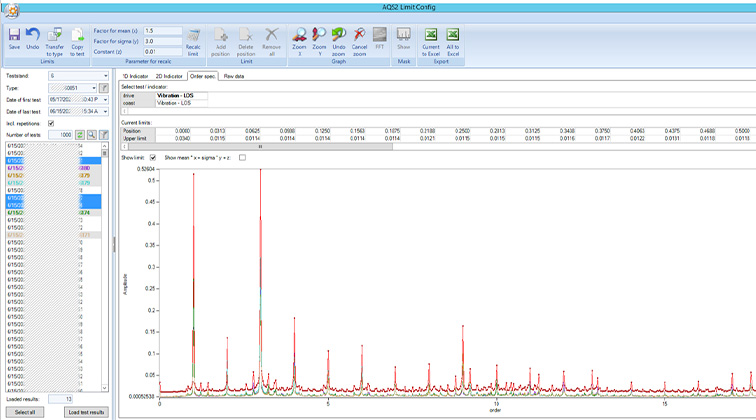Click the Upper limit row header
The image size is (756, 420).
coord(138,138)
